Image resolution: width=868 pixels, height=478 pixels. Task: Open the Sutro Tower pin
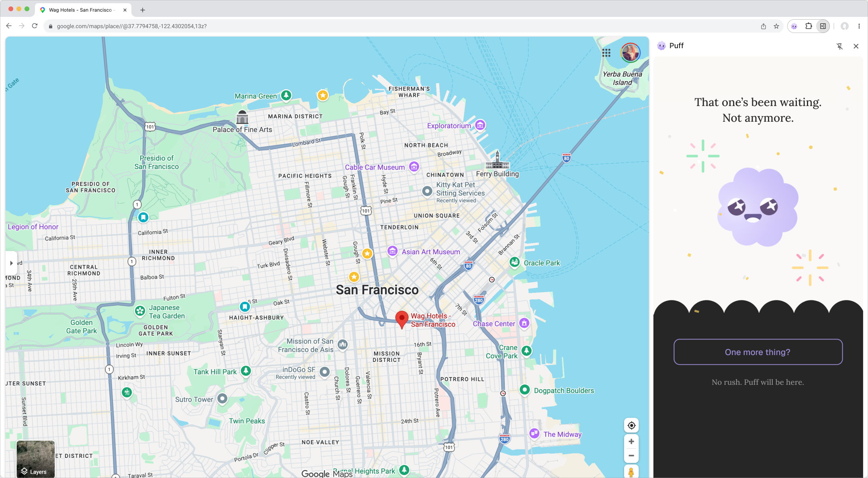pyautogui.click(x=222, y=398)
